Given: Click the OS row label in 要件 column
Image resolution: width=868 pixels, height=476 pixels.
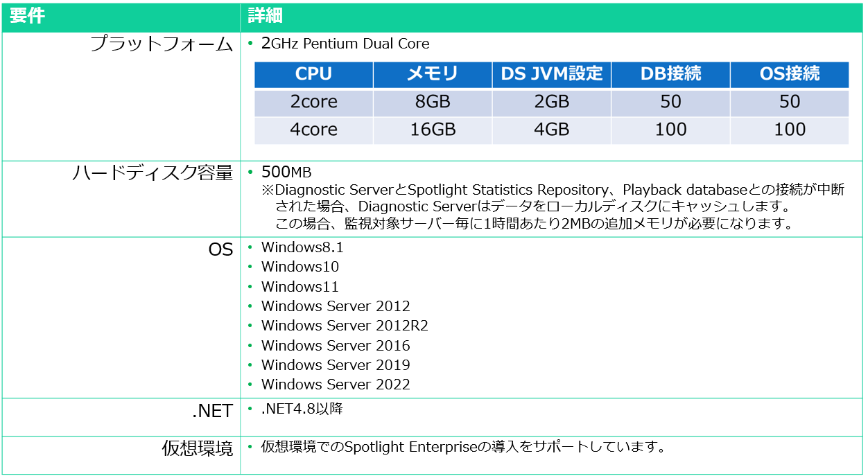Looking at the screenshot, I should pos(220,249).
